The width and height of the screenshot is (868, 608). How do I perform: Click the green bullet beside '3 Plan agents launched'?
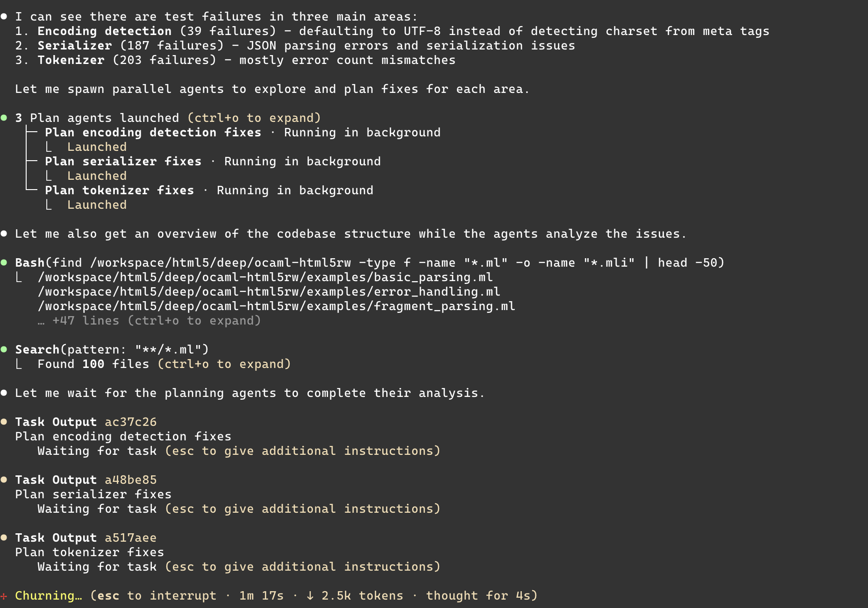[4, 118]
